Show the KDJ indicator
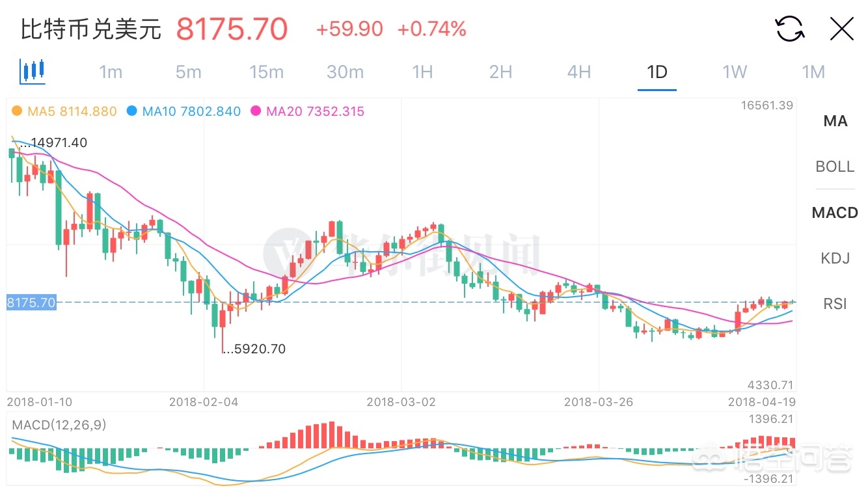 (x=835, y=258)
